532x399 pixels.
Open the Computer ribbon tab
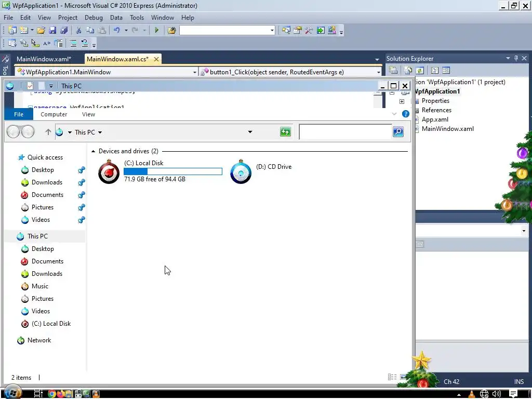[54, 114]
